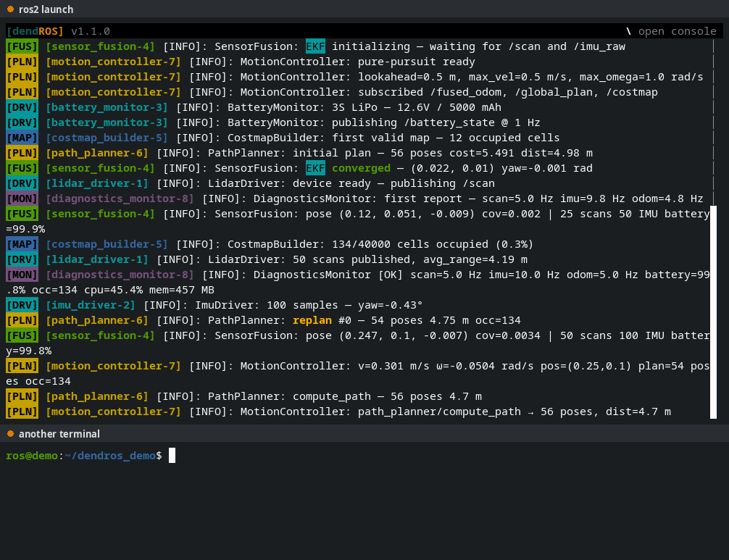Select the 'another terminal' pane title

(59, 434)
